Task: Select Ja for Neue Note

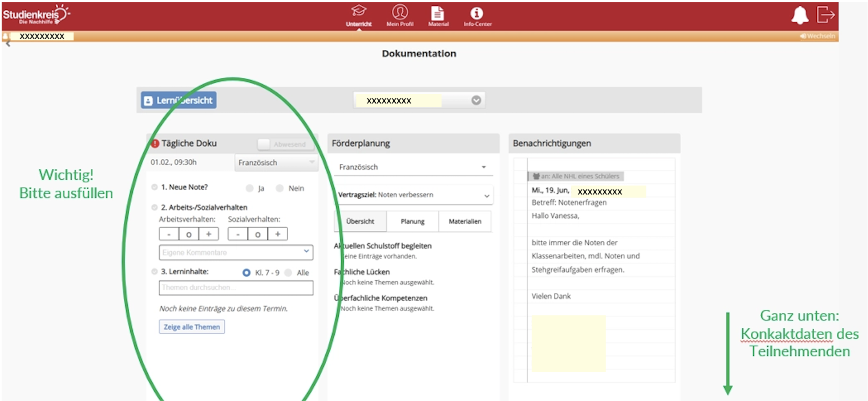Action: point(250,188)
